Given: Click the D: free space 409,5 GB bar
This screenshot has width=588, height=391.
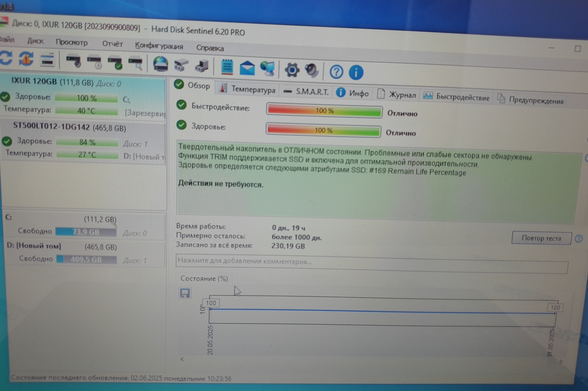Looking at the screenshot, I should coord(87,259).
